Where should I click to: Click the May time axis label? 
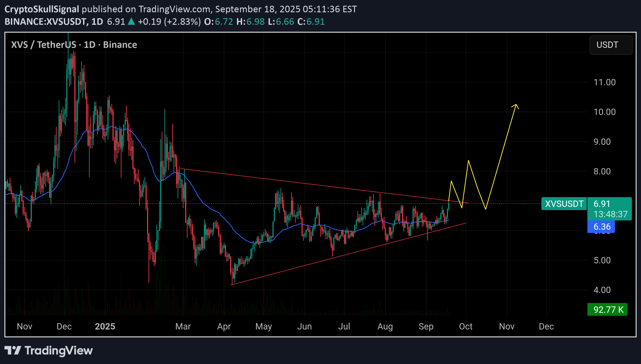[264, 326]
